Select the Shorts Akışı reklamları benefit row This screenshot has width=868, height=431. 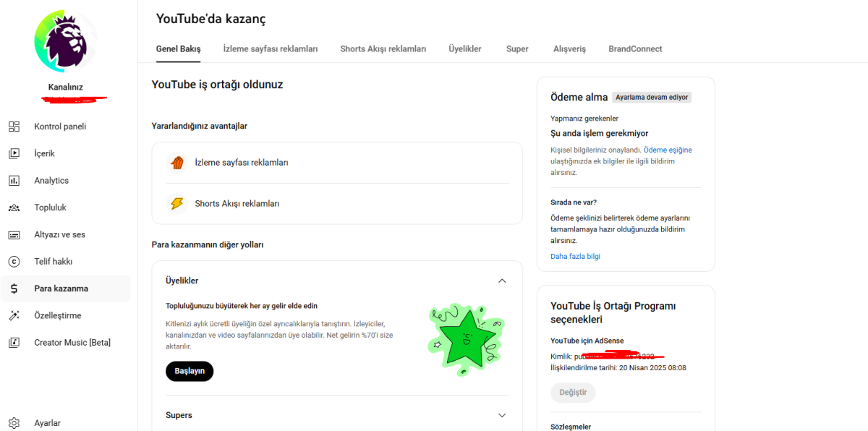pyautogui.click(x=337, y=204)
